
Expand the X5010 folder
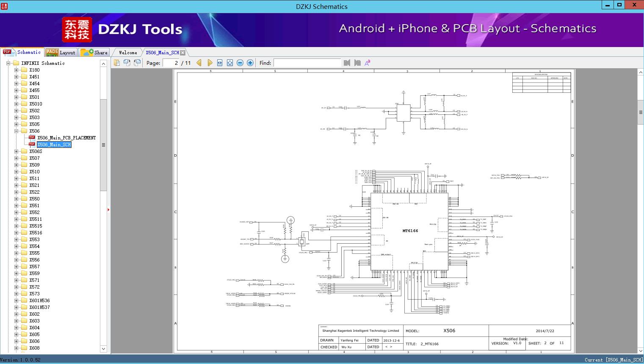(x=16, y=104)
